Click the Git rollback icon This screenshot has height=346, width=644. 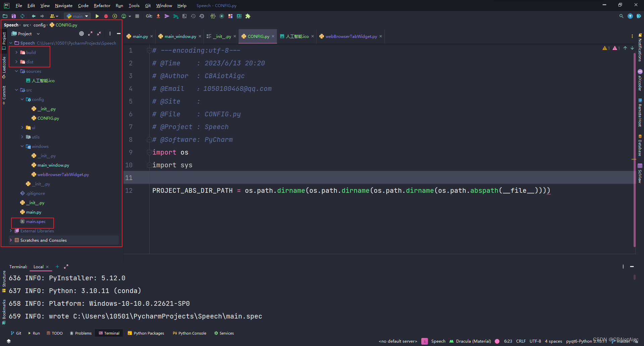point(202,16)
